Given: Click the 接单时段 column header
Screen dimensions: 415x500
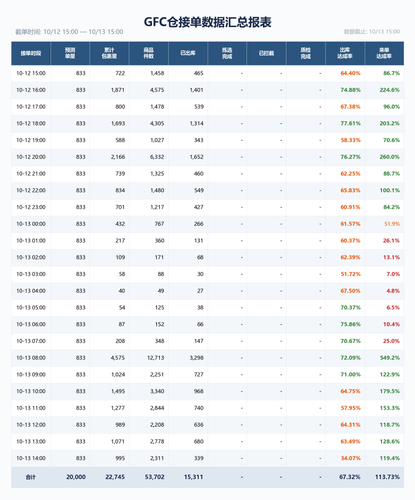Looking at the screenshot, I should pyautogui.click(x=31, y=53).
